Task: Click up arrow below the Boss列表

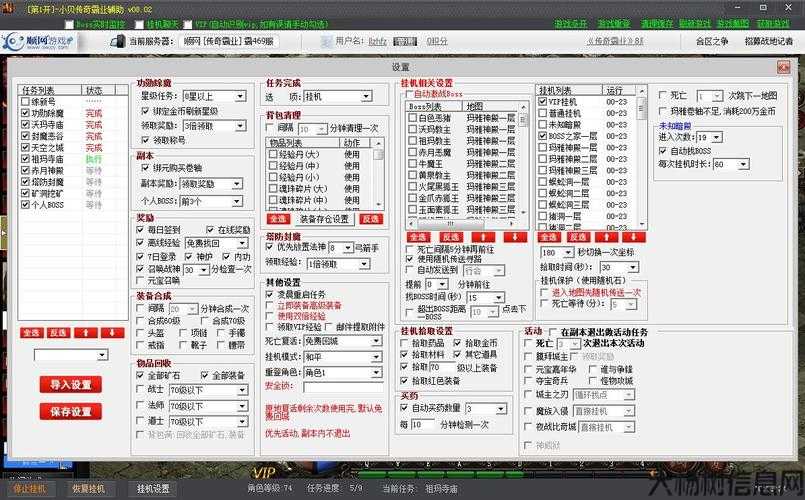Action: point(483,237)
